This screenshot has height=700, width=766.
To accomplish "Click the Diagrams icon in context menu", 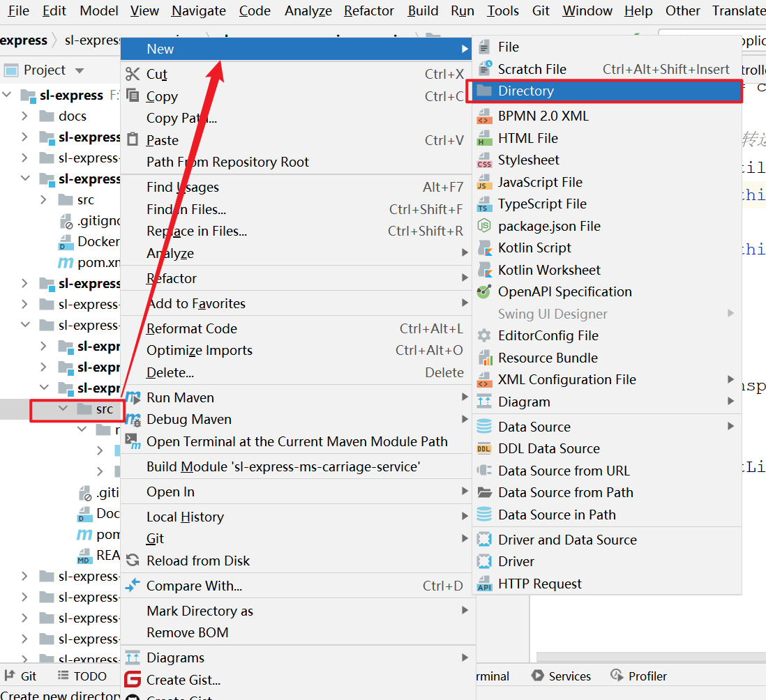I will pyautogui.click(x=133, y=657).
